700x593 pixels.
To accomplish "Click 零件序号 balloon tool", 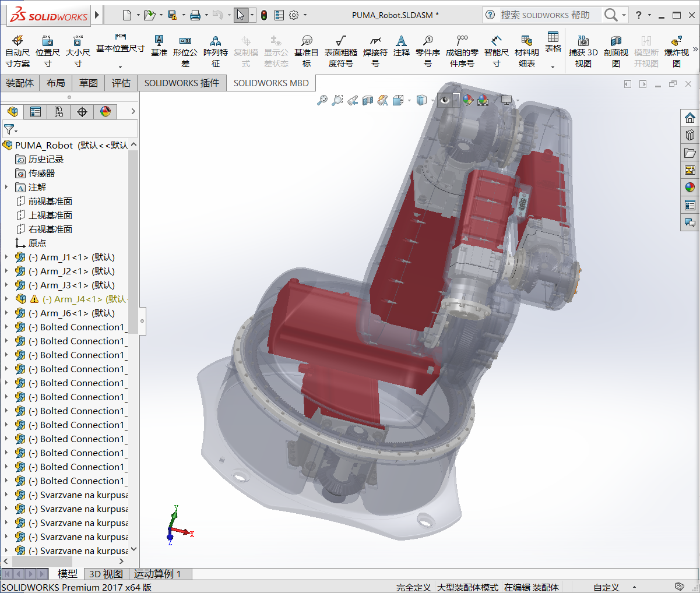I will (x=428, y=51).
